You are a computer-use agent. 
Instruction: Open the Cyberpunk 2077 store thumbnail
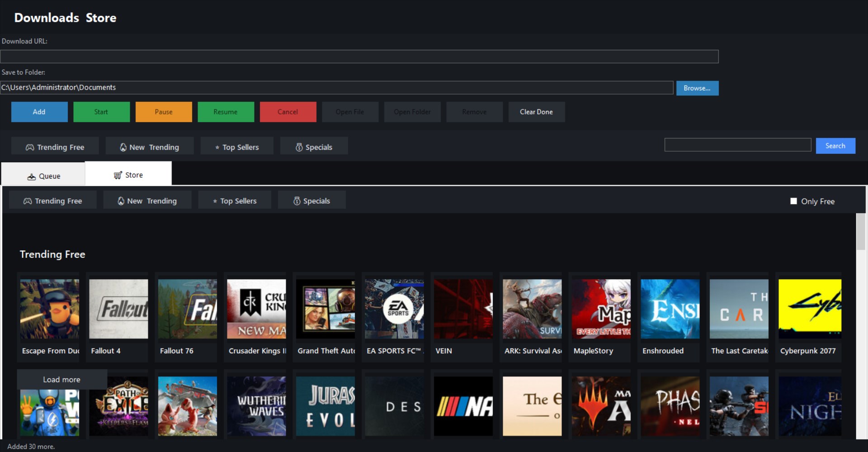(x=809, y=309)
